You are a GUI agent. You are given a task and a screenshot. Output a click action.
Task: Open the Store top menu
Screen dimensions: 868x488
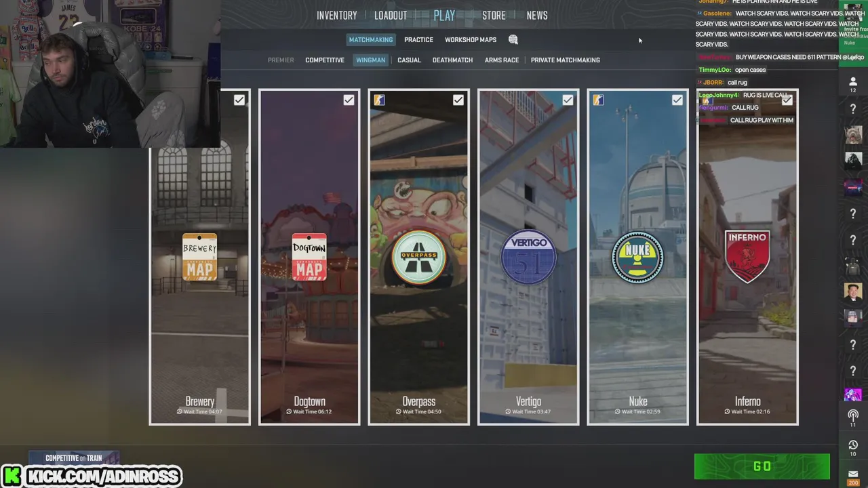point(494,16)
